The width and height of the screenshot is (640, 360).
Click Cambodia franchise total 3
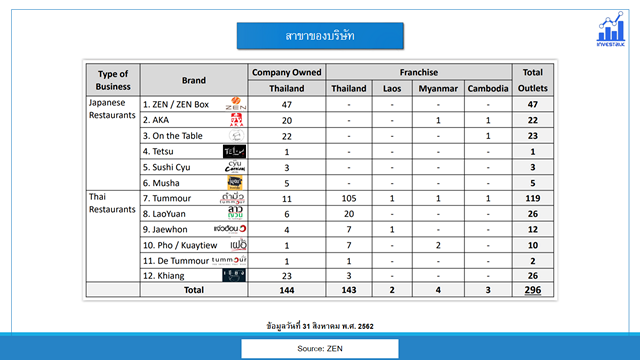click(x=488, y=290)
